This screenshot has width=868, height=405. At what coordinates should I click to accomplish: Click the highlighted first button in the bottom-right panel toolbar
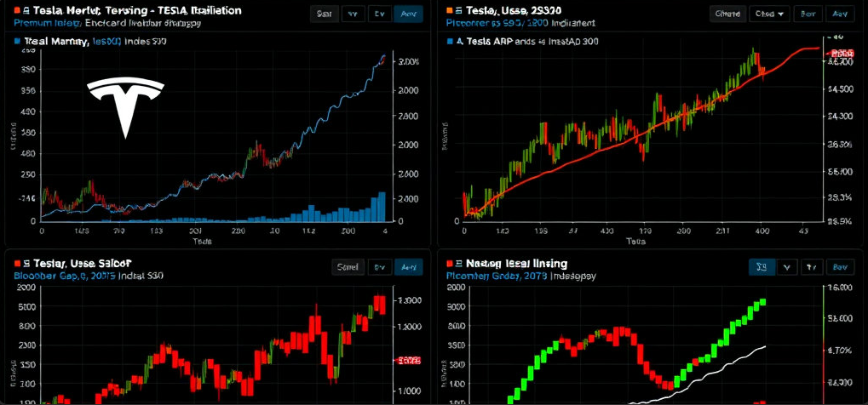pos(762,267)
